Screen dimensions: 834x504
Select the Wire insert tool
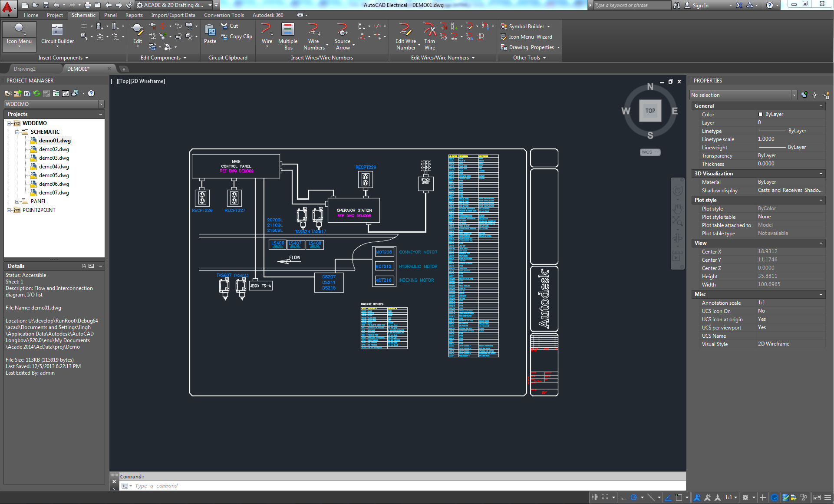[x=267, y=34]
